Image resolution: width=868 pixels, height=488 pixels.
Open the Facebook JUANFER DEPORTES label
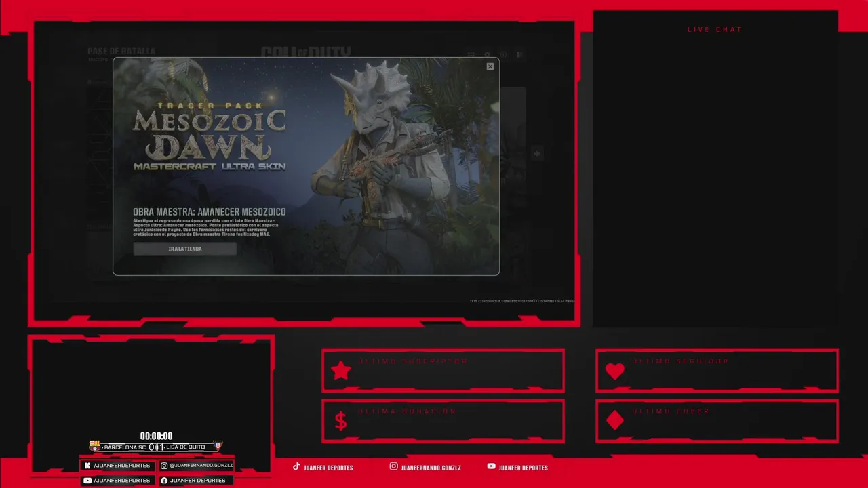[x=197, y=481]
